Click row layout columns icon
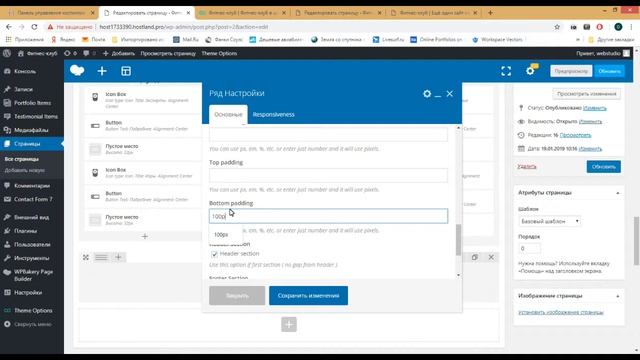Image resolution: width=640 pixels, height=360 pixels. pyautogui.click(x=101, y=257)
